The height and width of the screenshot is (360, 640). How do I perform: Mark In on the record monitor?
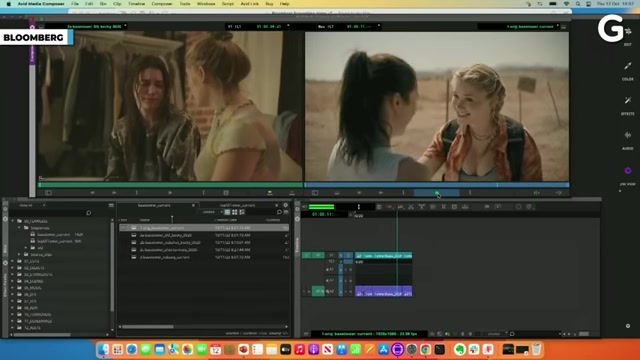(x=403, y=193)
